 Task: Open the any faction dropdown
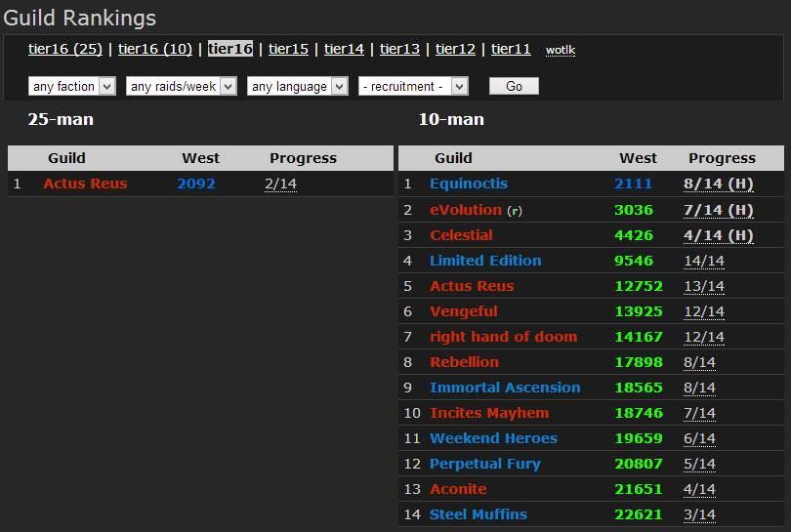point(72,87)
